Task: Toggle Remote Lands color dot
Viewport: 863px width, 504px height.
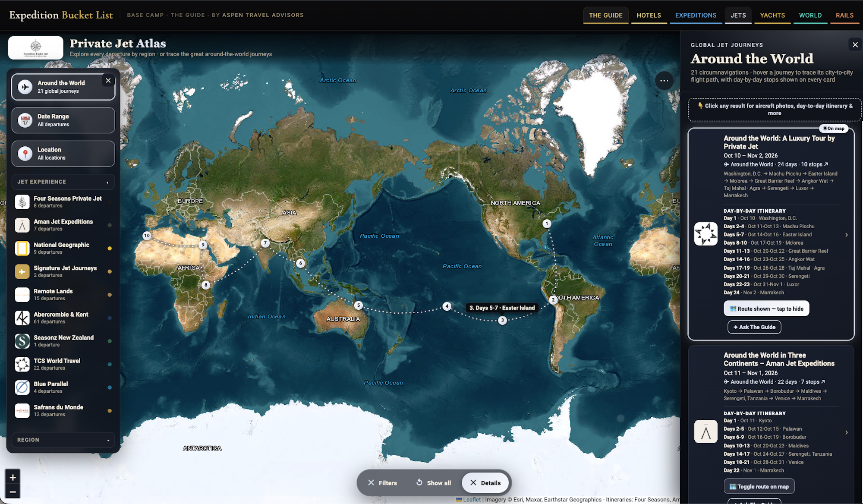Action: coord(110,295)
